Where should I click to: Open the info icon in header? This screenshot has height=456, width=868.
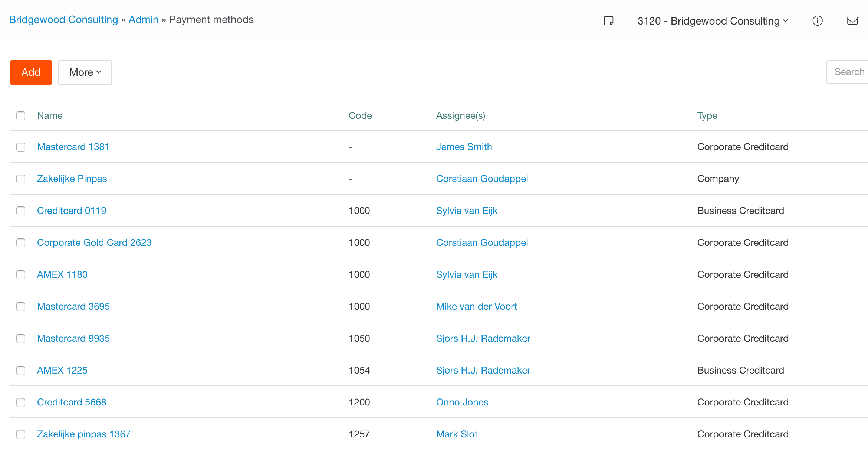point(818,21)
